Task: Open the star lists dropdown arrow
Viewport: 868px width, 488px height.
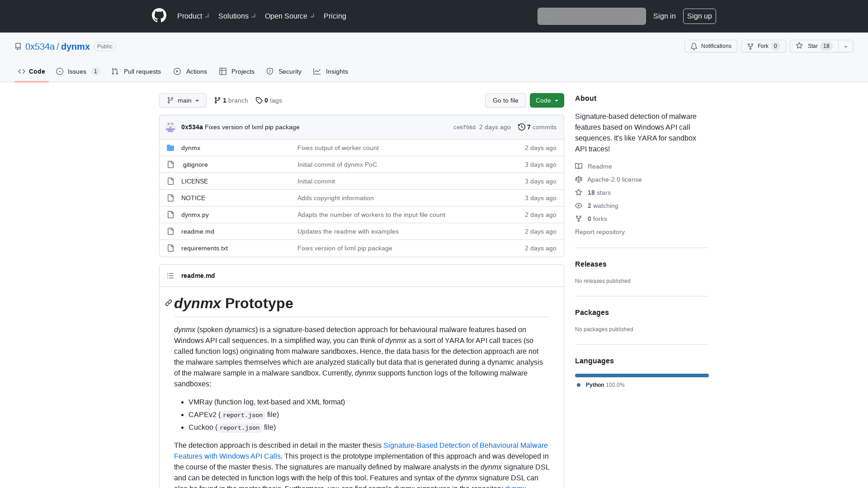Action: (846, 46)
